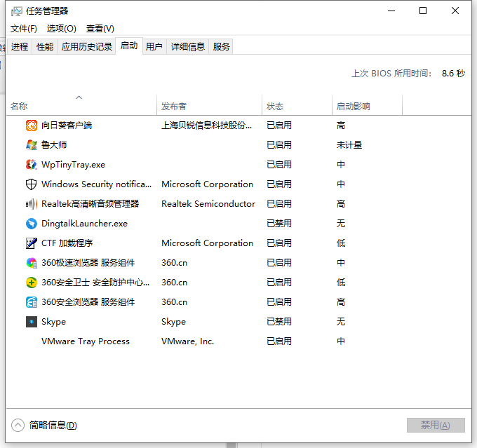
Task: Select the 360极速浏览器 colorful icon
Action: [x=31, y=263]
